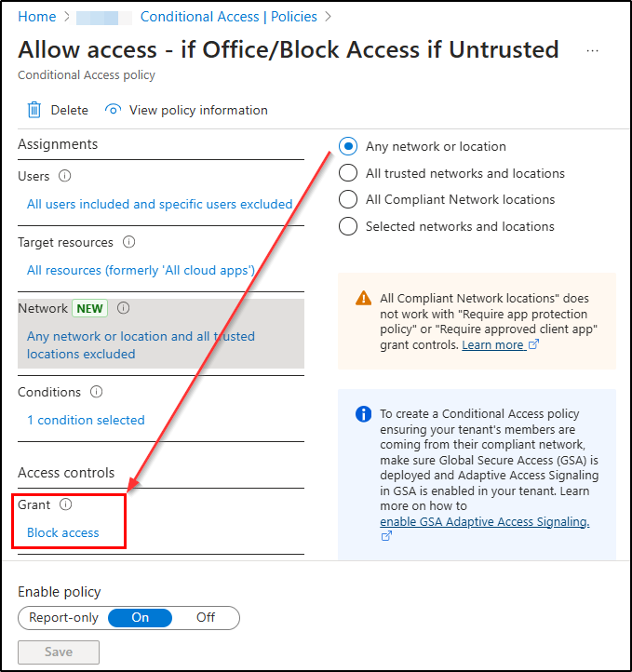The height and width of the screenshot is (672, 632).
Task: Choose Selected networks and locations option
Action: (x=348, y=226)
